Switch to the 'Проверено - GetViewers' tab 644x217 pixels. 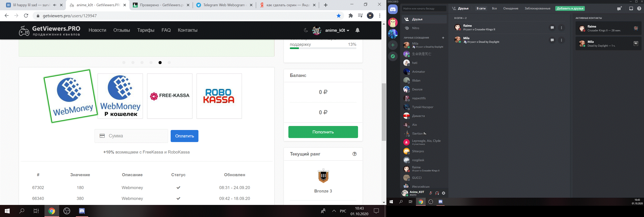click(x=161, y=5)
